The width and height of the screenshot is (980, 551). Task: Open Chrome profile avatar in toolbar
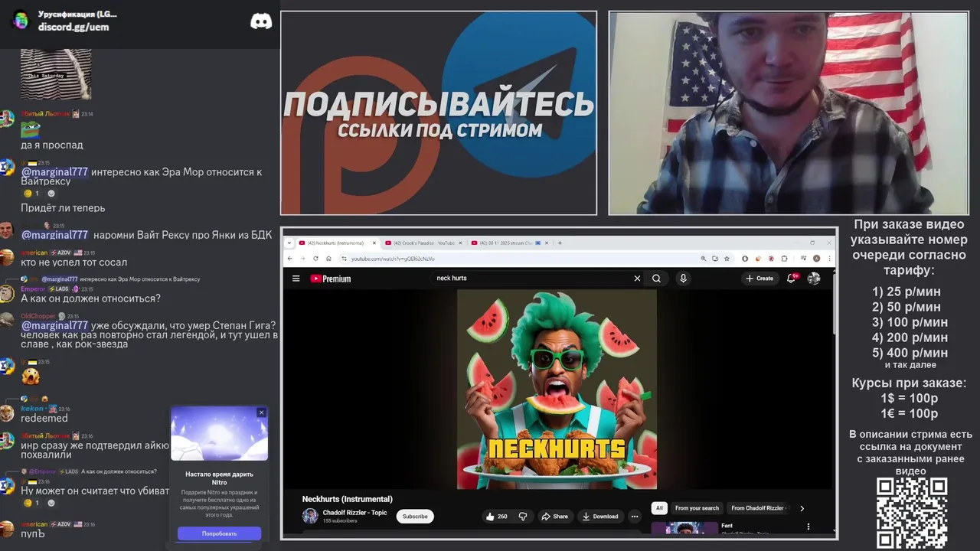tap(816, 259)
